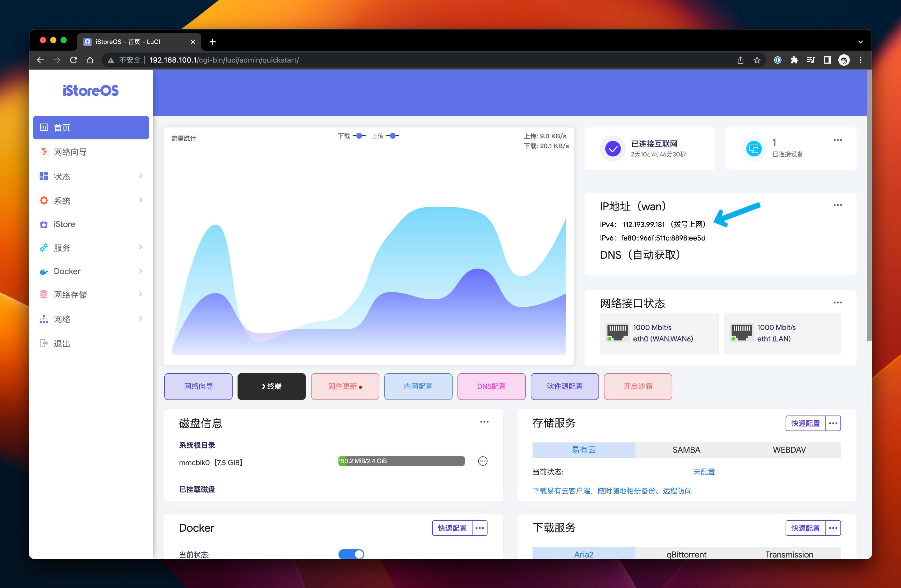Expand the 系统 sidebar menu

click(91, 200)
